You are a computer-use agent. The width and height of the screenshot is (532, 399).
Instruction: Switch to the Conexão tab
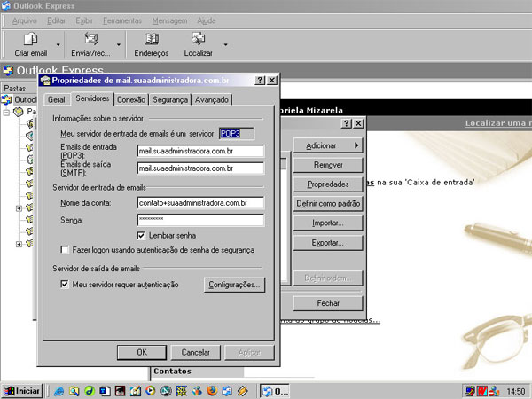coord(131,100)
